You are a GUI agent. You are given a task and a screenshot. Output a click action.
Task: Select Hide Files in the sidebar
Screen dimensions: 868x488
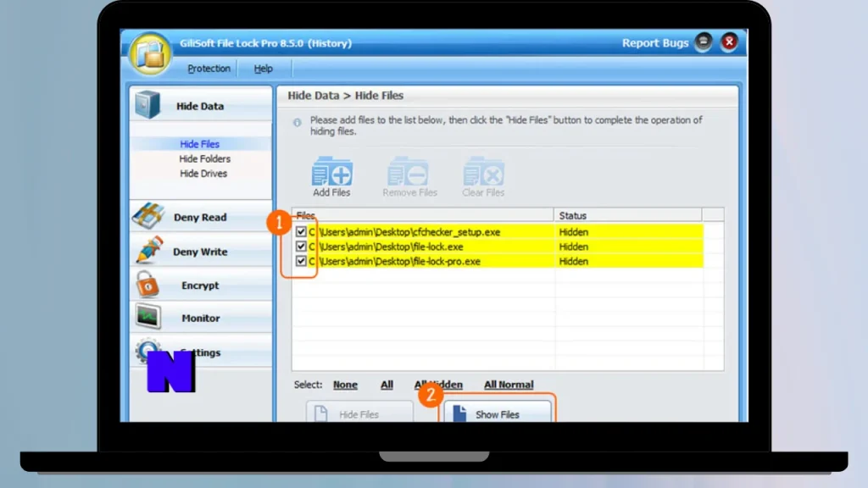click(199, 144)
